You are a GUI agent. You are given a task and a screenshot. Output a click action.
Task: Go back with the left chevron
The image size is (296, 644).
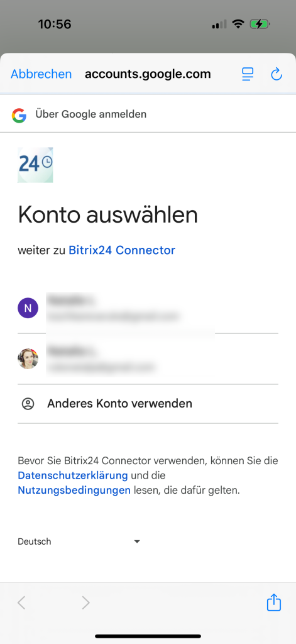pyautogui.click(x=22, y=602)
